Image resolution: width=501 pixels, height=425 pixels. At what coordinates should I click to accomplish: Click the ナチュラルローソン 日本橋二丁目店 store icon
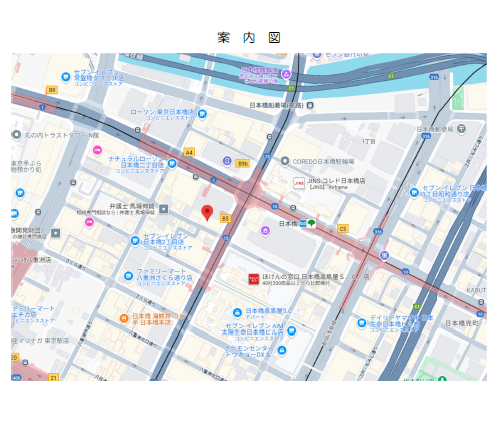172,163
